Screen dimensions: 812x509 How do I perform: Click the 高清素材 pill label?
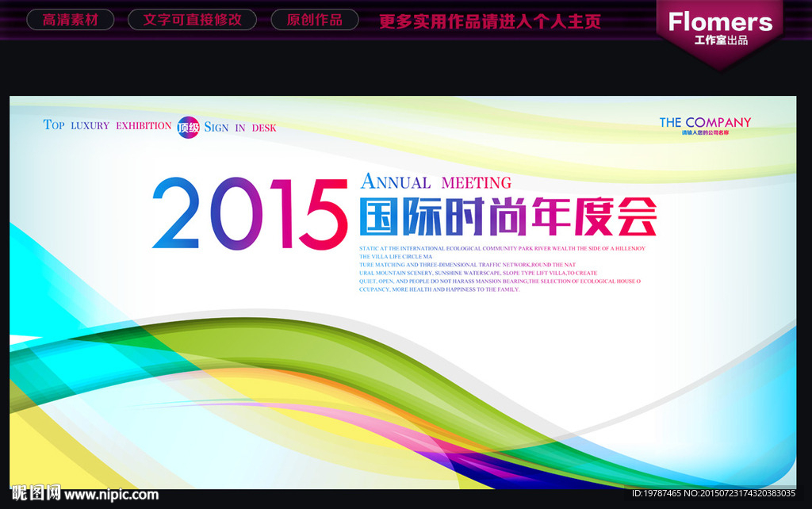71,20
